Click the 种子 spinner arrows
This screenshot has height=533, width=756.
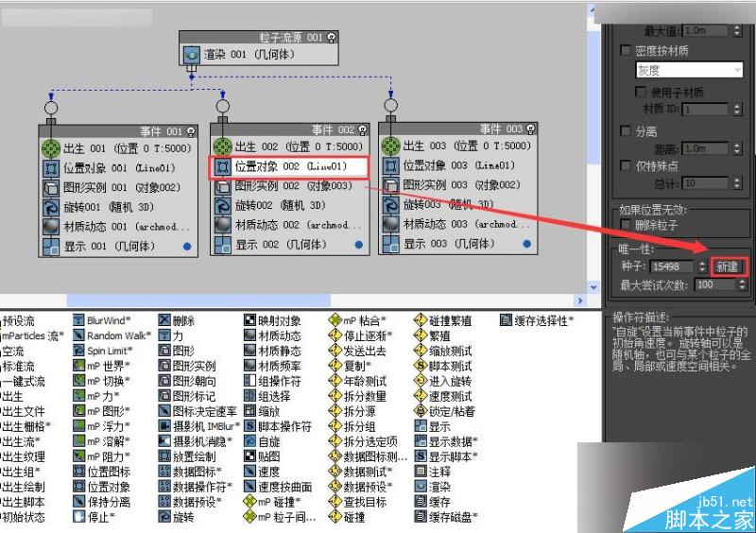tap(702, 266)
